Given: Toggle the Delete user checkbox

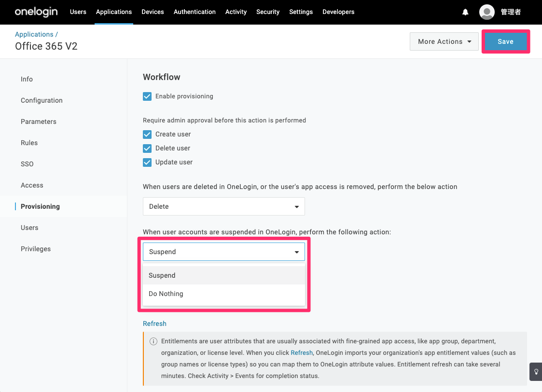Looking at the screenshot, I should pyautogui.click(x=147, y=149).
